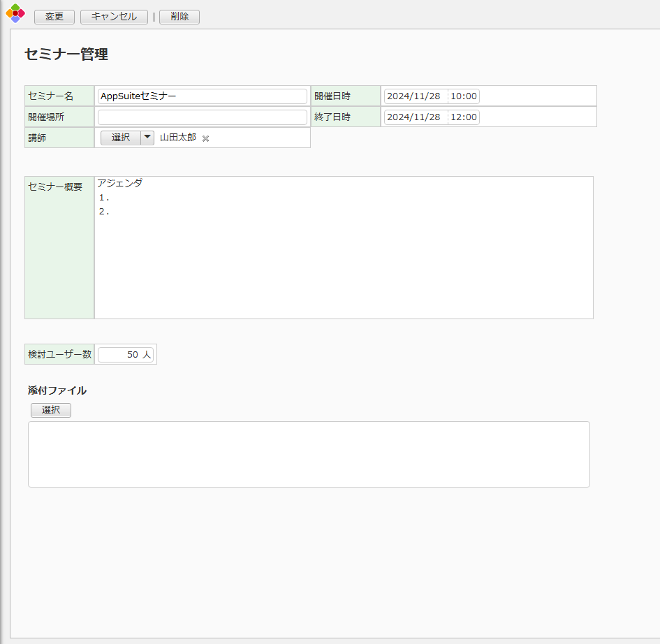Click the AppSuite colorful logo icon
The image size is (660, 644).
pos(15,13)
